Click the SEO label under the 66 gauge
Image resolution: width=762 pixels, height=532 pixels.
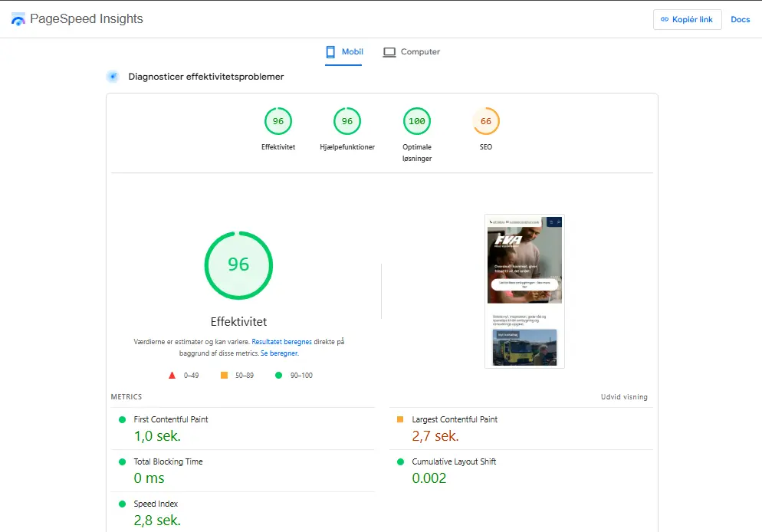[486, 146]
